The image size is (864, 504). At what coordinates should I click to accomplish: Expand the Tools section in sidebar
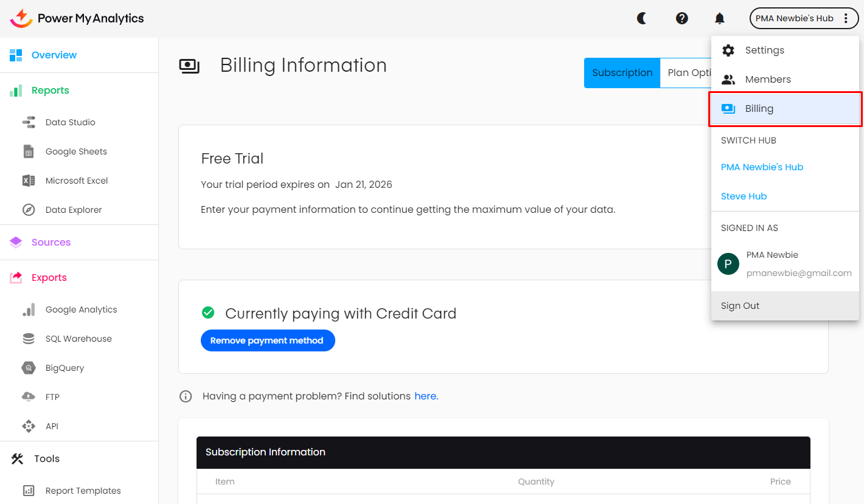(x=46, y=459)
